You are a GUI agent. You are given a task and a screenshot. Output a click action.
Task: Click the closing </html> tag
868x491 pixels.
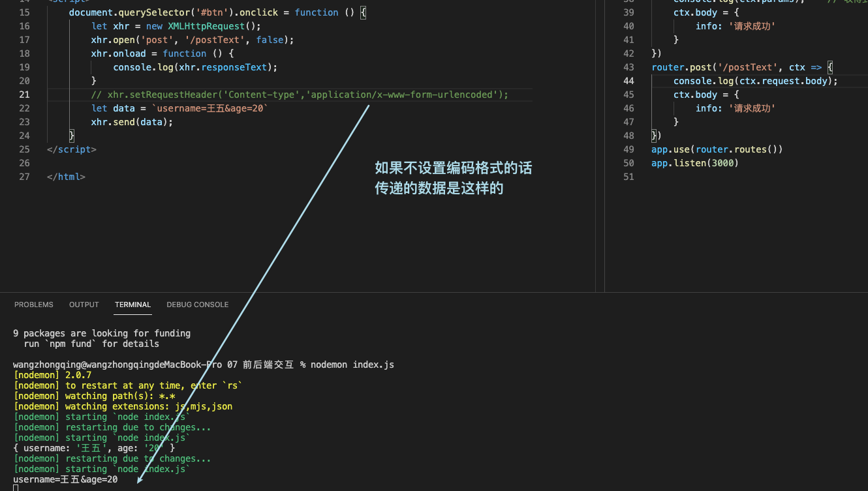66,177
